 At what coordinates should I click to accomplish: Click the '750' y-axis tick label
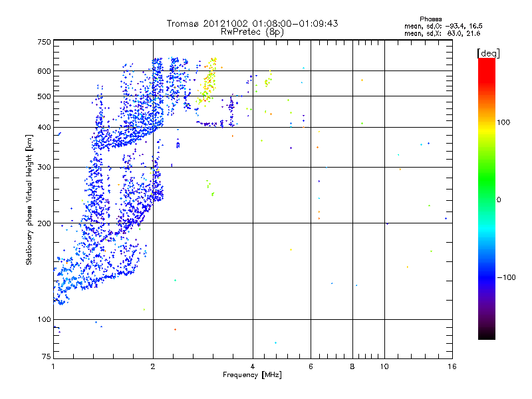[x=44, y=42]
